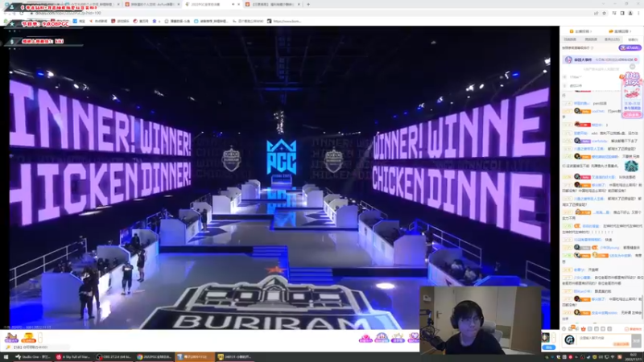
Task: Click the first gift icon at bottom left
Action: 11,338
